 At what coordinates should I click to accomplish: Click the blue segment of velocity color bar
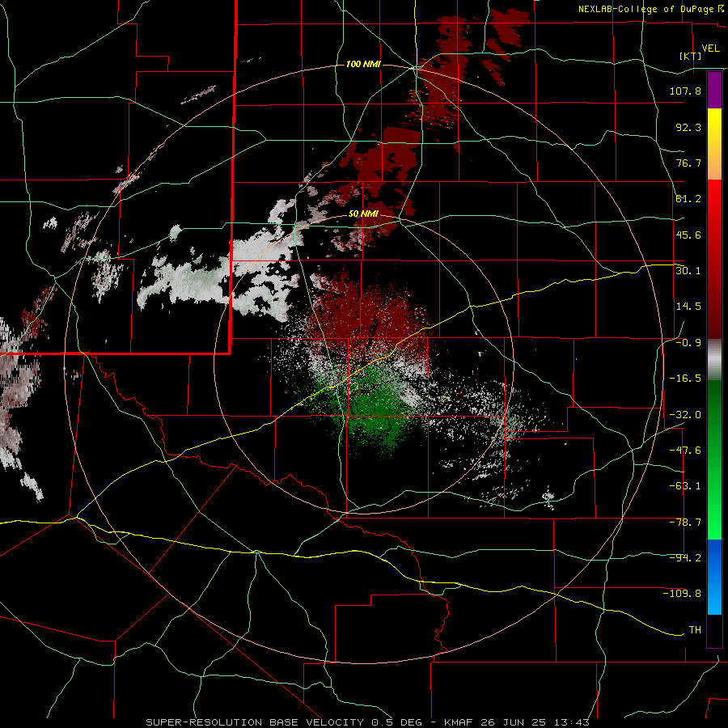click(x=714, y=577)
